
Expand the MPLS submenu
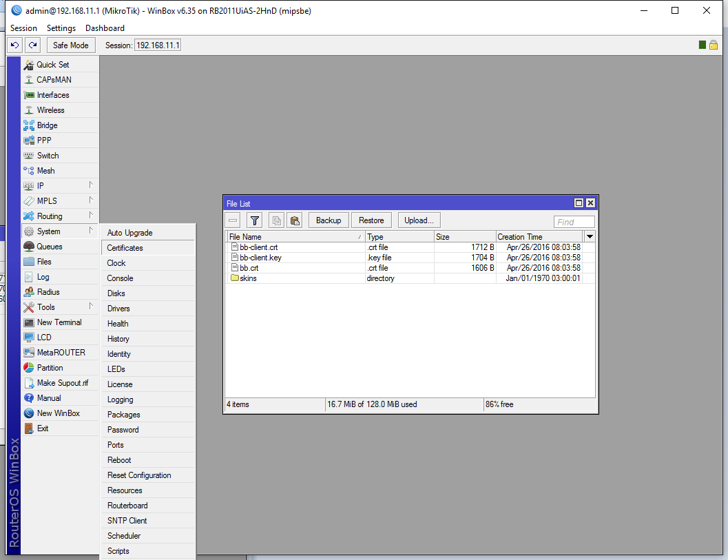[61, 201]
